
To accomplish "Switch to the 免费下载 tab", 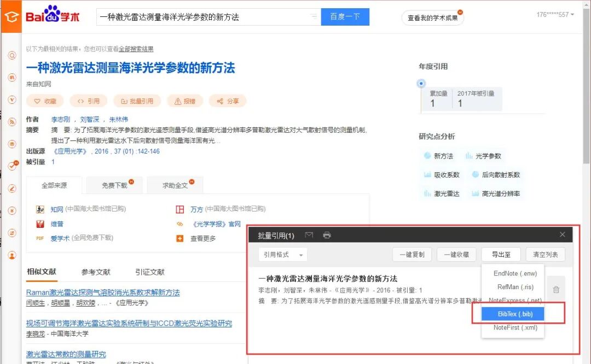I will tap(114, 185).
